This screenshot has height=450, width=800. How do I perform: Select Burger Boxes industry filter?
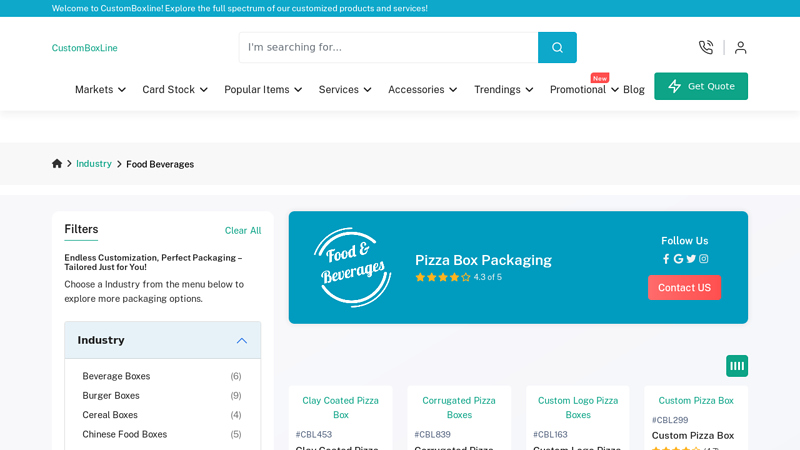pos(111,395)
